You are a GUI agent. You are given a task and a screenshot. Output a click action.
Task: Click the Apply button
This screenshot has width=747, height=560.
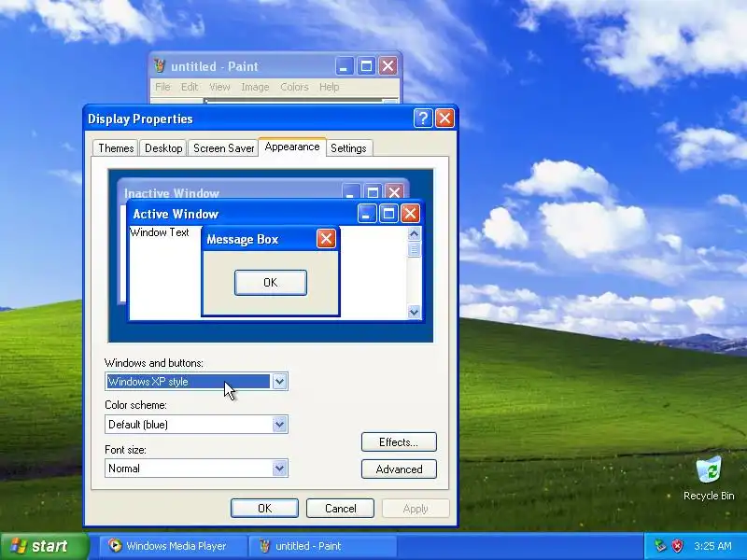pyautogui.click(x=416, y=508)
